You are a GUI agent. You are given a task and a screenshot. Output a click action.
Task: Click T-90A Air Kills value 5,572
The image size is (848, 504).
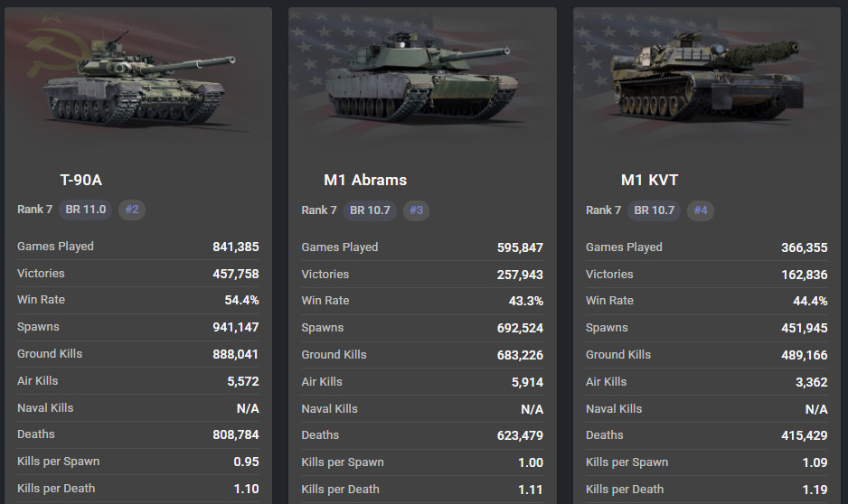[243, 381]
